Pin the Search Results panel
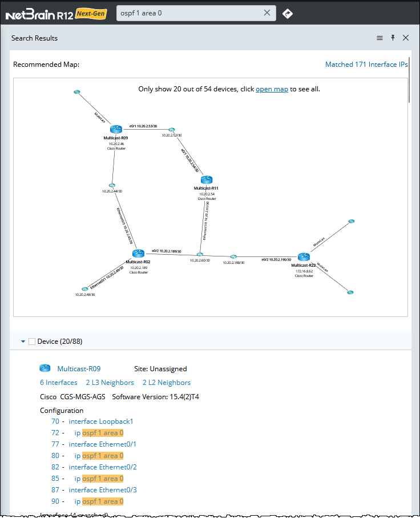This screenshot has height=518, width=420. click(393, 38)
